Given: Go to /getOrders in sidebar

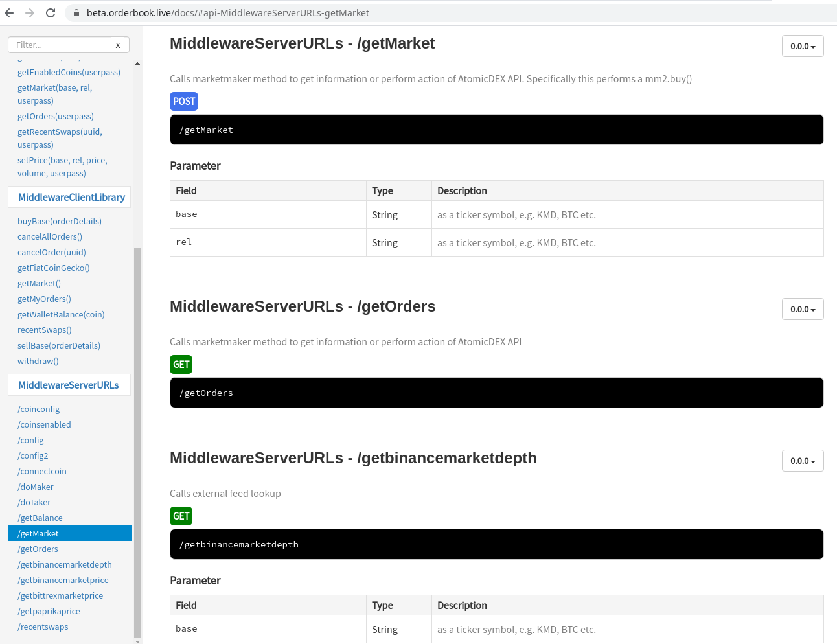Looking at the screenshot, I should pyautogui.click(x=39, y=549).
